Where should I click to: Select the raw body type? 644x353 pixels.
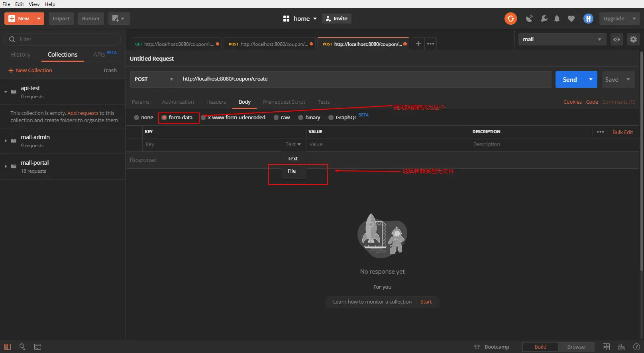[276, 118]
